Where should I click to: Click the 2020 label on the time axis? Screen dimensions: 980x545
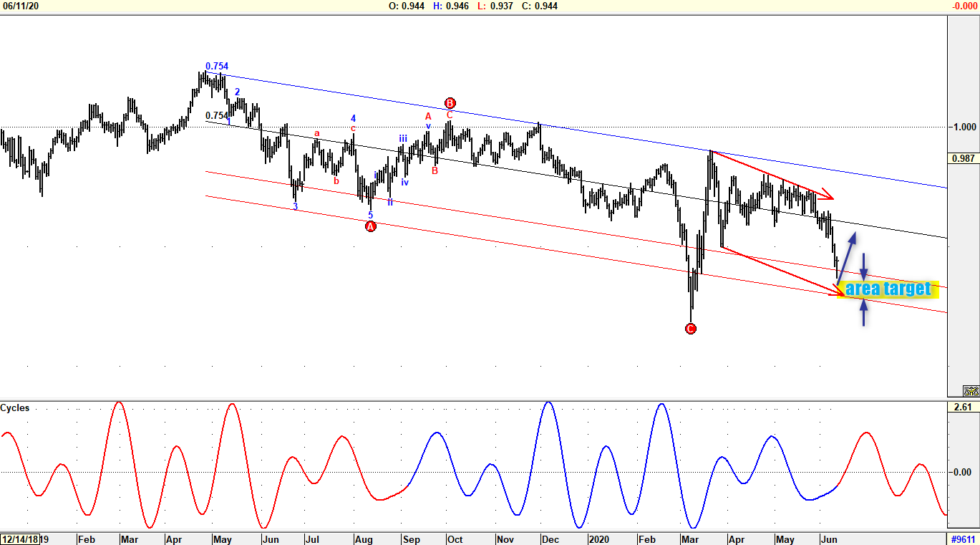[600, 539]
